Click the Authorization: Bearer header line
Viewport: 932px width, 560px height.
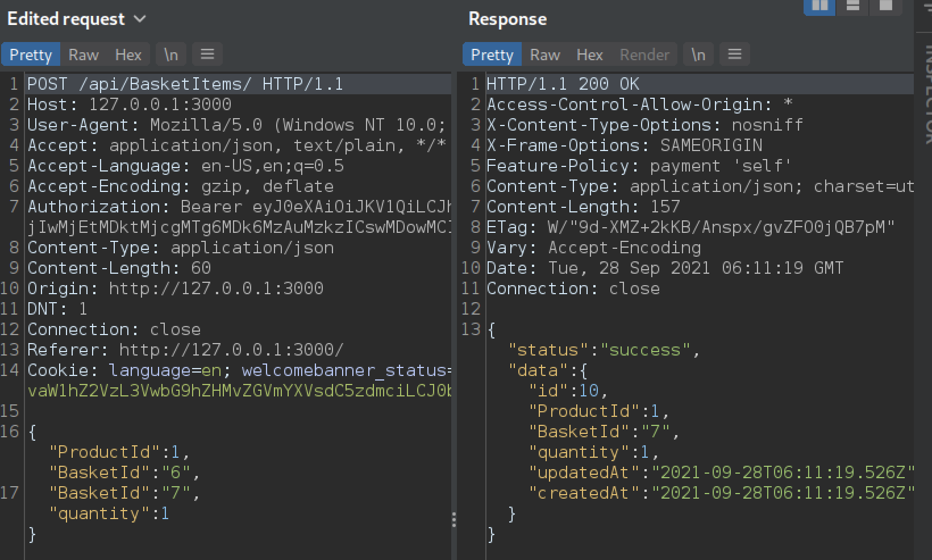(240, 207)
